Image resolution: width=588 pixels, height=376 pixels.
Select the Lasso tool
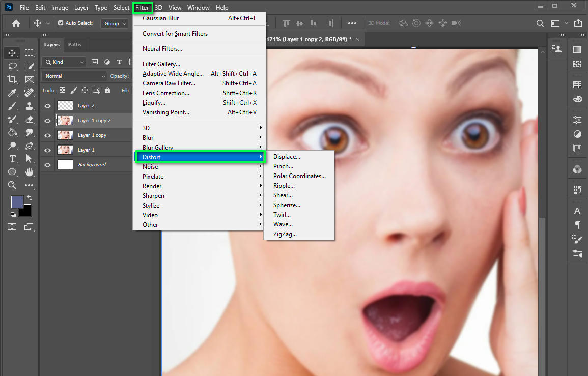(x=12, y=66)
